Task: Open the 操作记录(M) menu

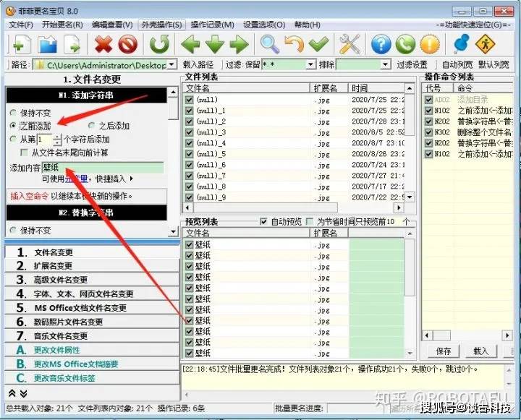Action: (x=212, y=25)
